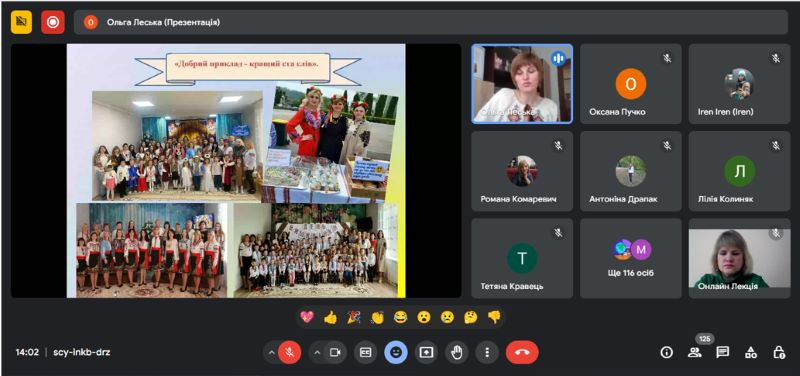This screenshot has width=800, height=376.
Task: Open the emoji reactions button
Action: click(396, 352)
